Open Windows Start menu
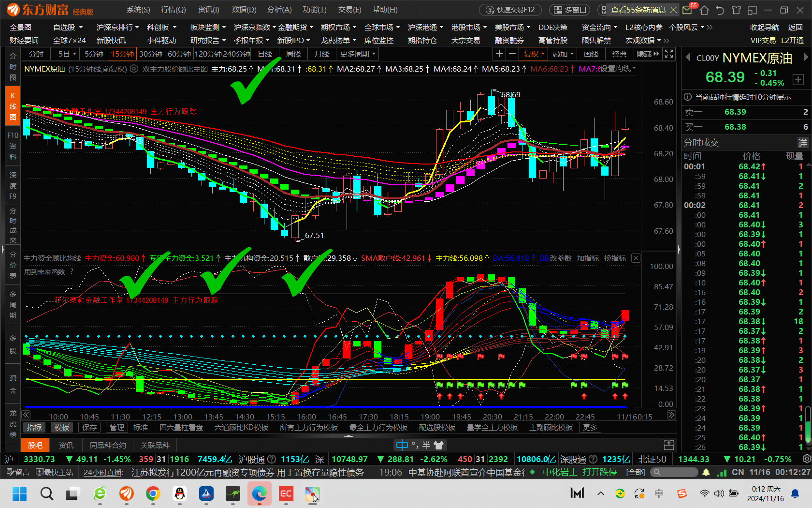 pos(20,493)
